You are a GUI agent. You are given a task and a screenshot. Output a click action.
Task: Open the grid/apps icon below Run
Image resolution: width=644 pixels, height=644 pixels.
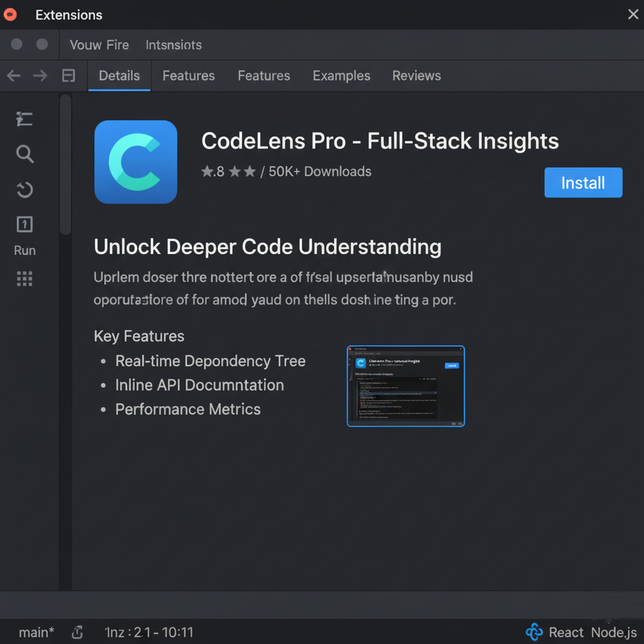pyautogui.click(x=25, y=279)
